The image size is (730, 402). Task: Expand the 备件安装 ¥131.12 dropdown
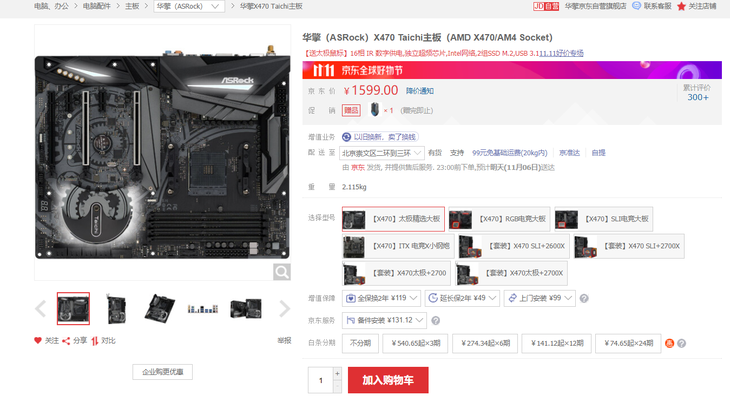click(x=385, y=320)
